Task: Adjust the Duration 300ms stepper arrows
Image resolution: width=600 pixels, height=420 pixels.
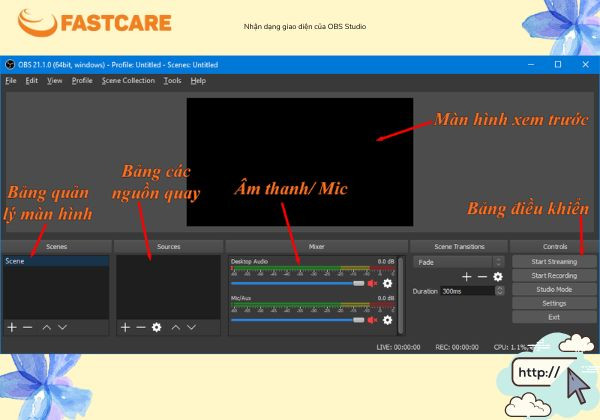Action: click(499, 291)
